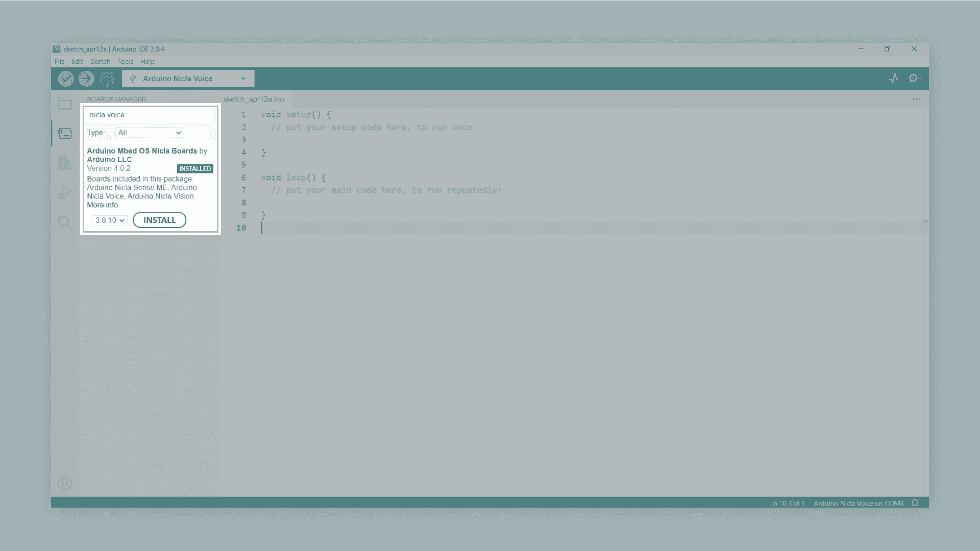This screenshot has height=551, width=980.
Task: Click the notifications bell in status bar
Action: click(x=915, y=503)
